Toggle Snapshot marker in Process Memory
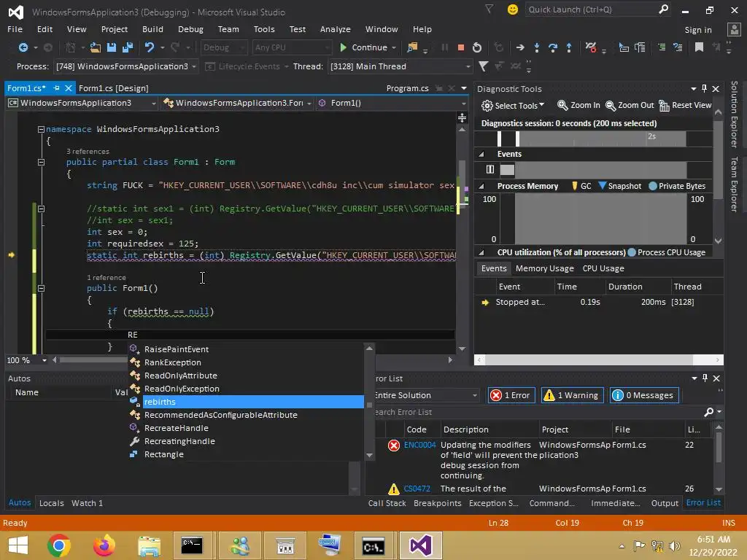This screenshot has height=560, width=747. point(620,186)
